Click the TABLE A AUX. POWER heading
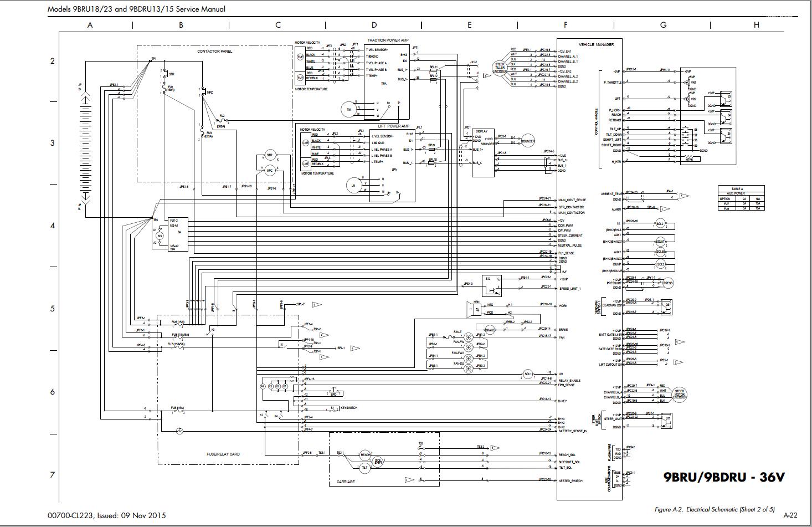The height and width of the screenshot is (527, 812). [x=737, y=191]
